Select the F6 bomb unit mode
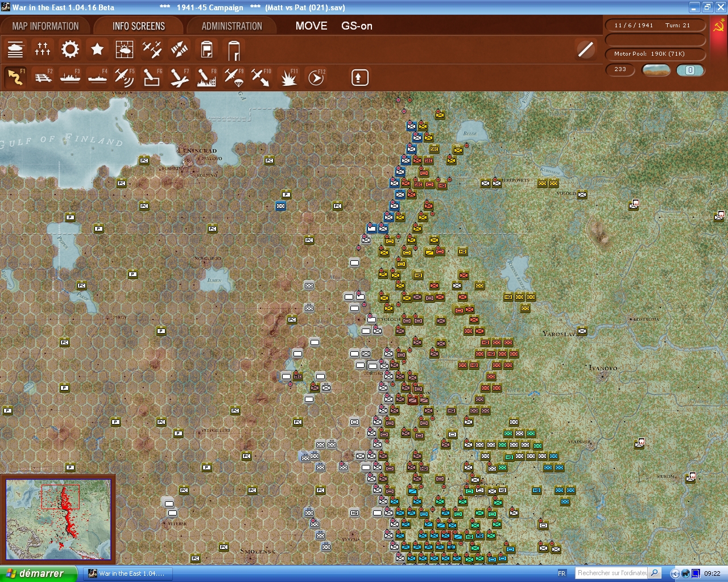Image resolution: width=728 pixels, height=582 pixels. [152, 77]
